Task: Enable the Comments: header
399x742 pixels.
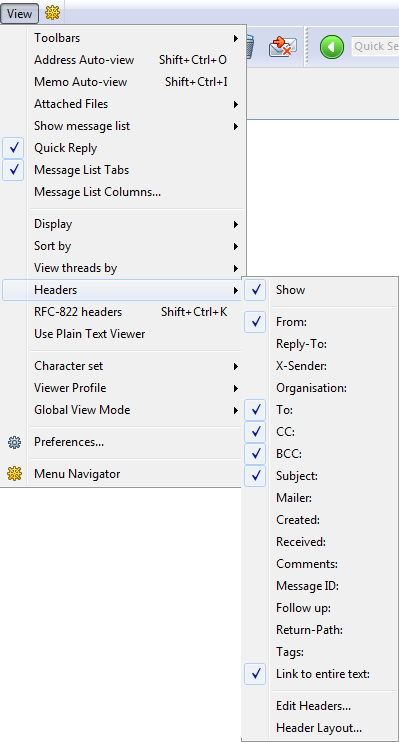Action: (x=320, y=564)
